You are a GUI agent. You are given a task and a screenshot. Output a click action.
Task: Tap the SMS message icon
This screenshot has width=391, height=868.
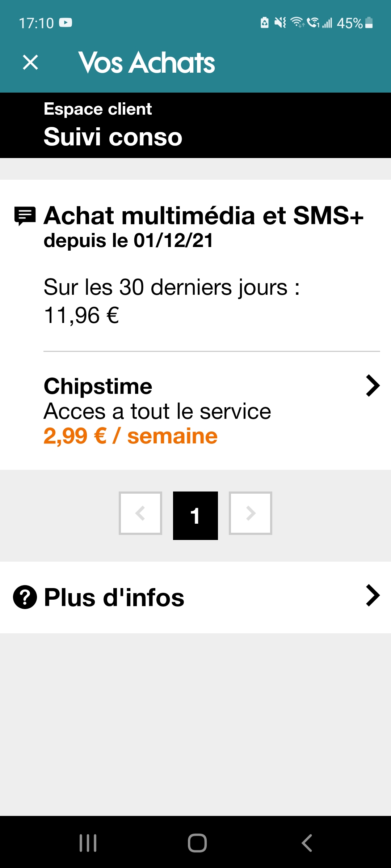[x=25, y=216]
